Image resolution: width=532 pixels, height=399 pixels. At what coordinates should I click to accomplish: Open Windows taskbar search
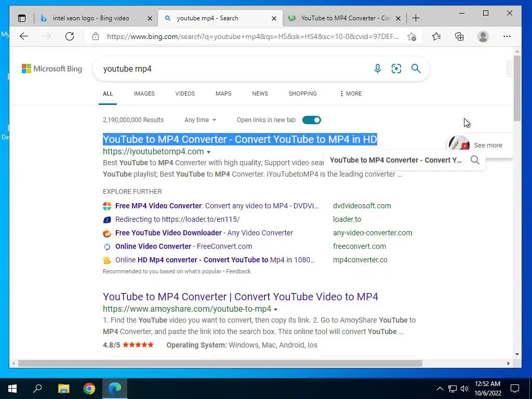[x=37, y=389]
